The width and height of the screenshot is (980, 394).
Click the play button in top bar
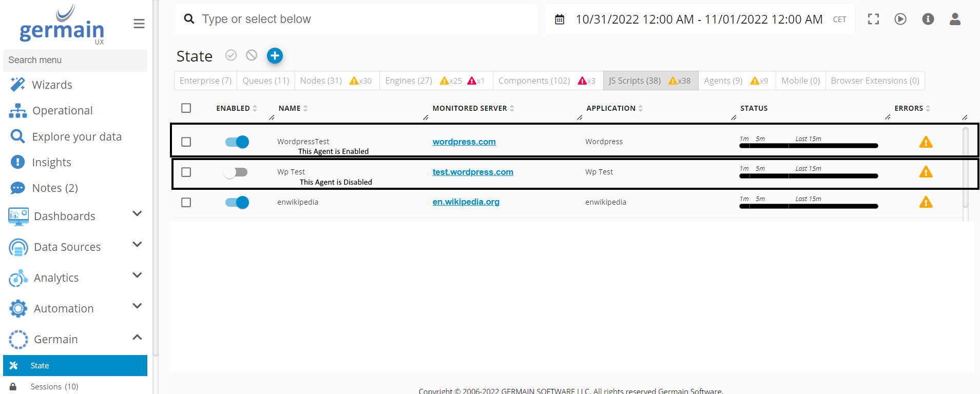point(900,19)
